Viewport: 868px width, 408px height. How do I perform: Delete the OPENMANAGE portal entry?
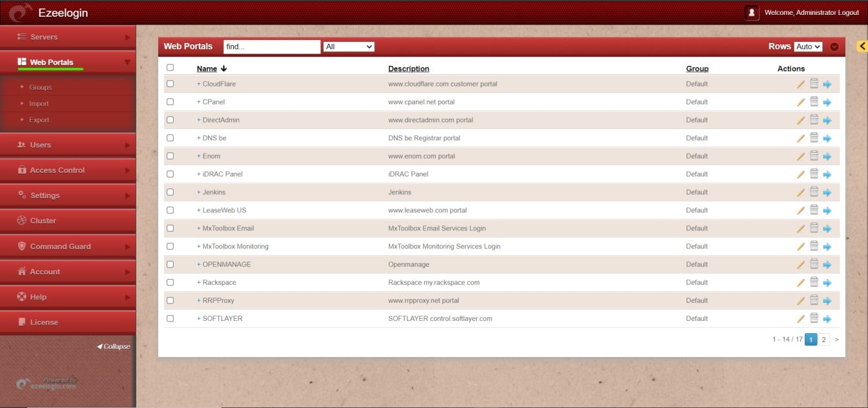[x=814, y=264]
